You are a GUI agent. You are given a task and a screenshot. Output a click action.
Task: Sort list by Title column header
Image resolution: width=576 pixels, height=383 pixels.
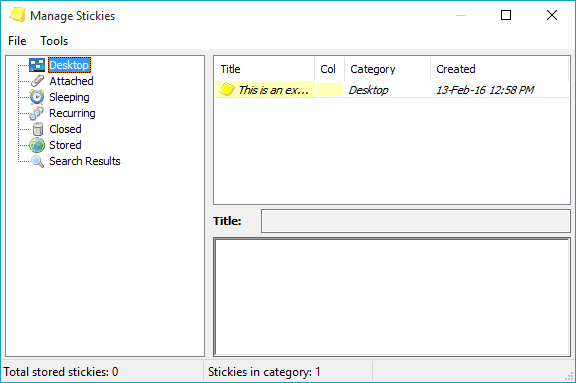pyautogui.click(x=264, y=69)
